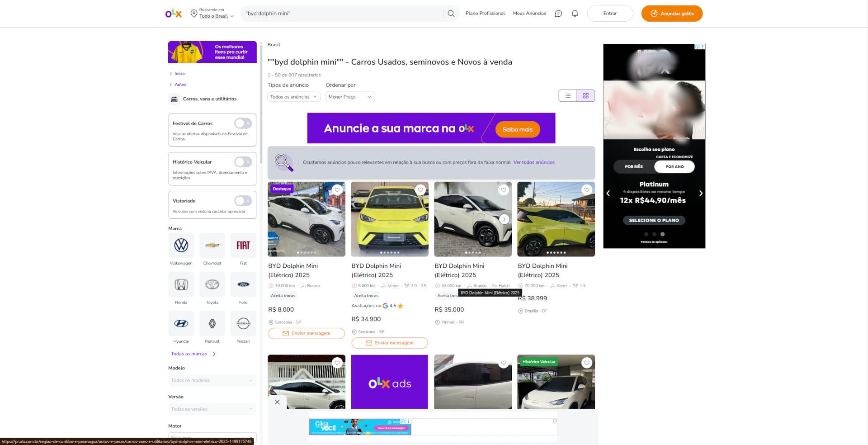Toggle Histórico Veicular filter

(x=243, y=162)
